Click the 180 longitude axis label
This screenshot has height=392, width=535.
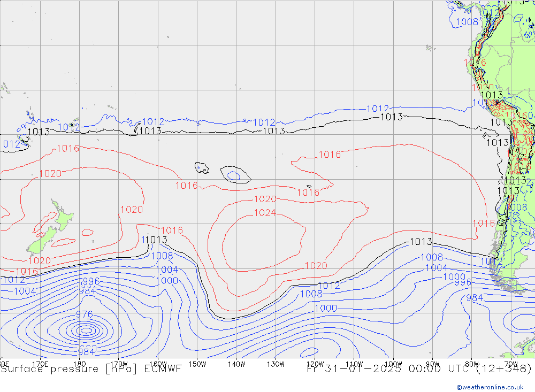coord(80,364)
